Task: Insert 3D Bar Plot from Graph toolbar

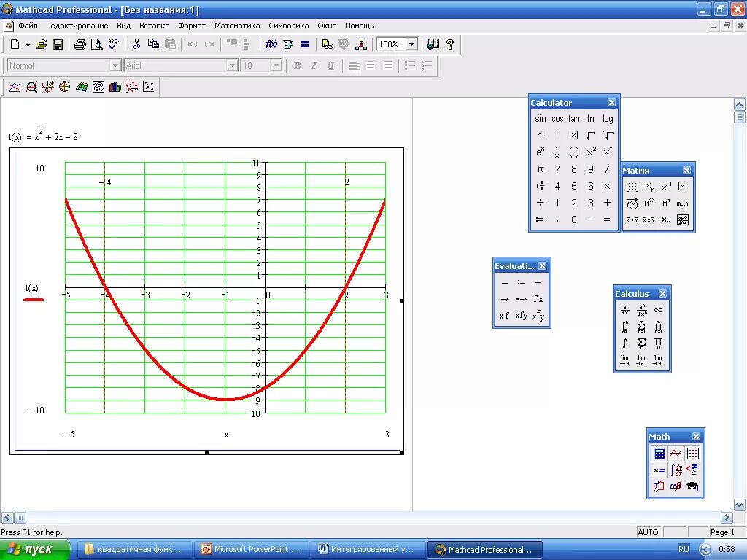Action: (x=115, y=87)
